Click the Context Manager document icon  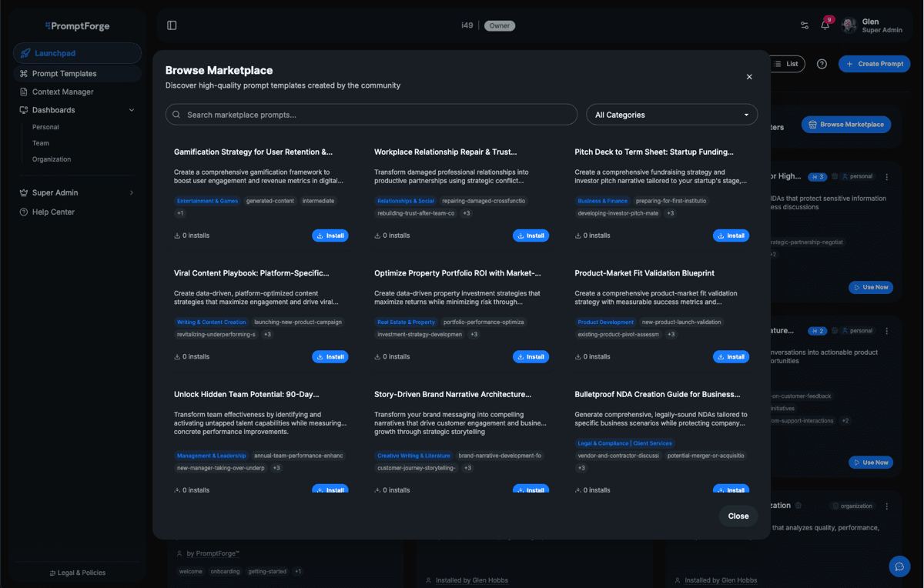[x=24, y=92]
